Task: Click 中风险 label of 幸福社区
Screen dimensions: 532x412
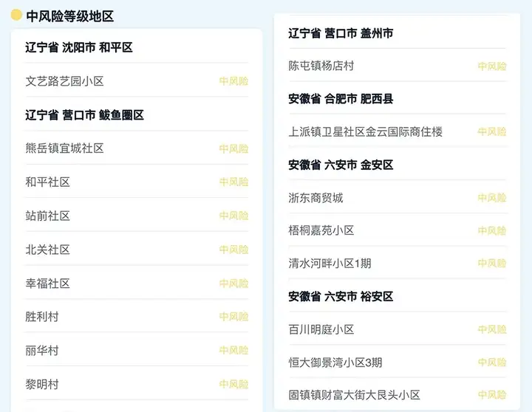Action: (233, 283)
